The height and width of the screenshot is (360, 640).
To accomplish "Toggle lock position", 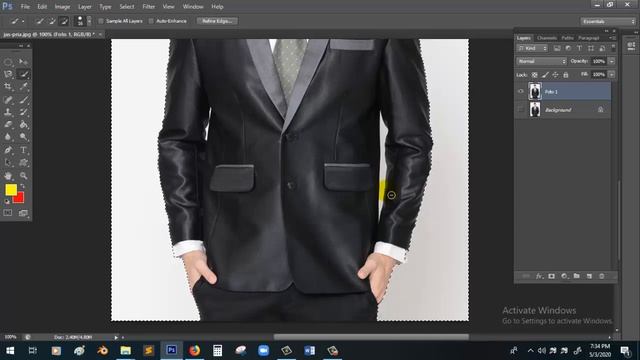I will click(555, 75).
